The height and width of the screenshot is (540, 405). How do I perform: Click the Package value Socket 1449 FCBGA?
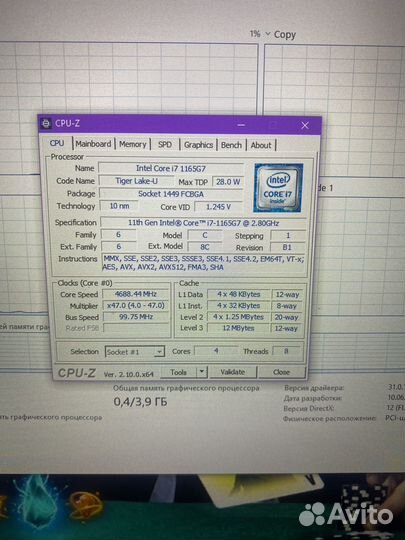coord(171,194)
